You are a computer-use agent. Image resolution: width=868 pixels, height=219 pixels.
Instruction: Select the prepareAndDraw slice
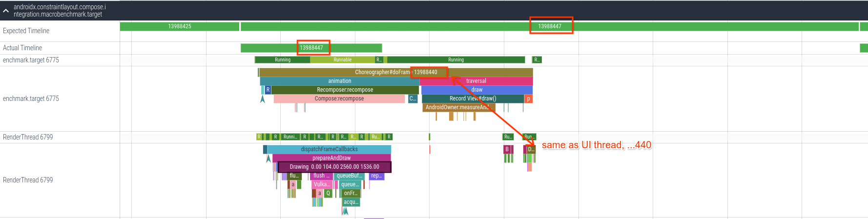(x=331, y=158)
